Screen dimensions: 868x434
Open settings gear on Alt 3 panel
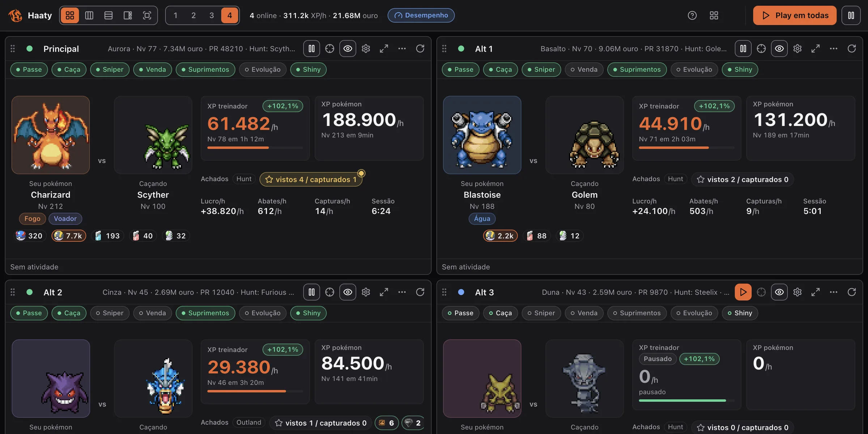[x=797, y=292]
